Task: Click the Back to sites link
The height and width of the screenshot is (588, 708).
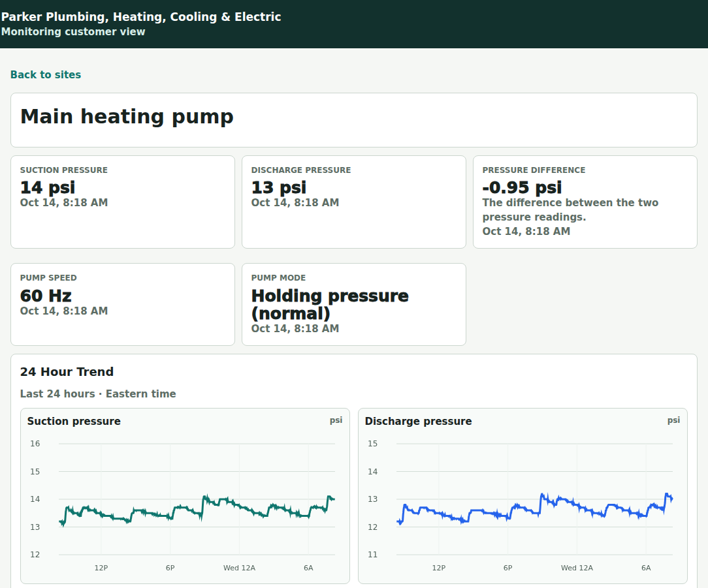Action: (x=46, y=74)
